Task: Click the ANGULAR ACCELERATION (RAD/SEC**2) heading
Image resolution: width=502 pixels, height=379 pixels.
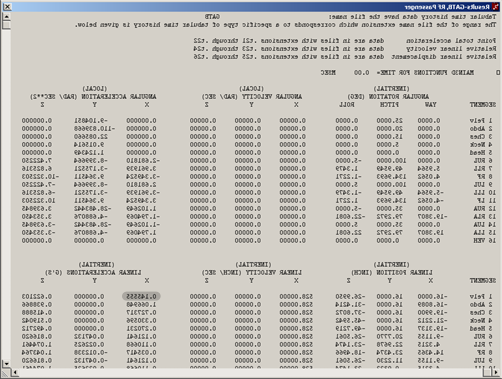Action: tap(93, 97)
